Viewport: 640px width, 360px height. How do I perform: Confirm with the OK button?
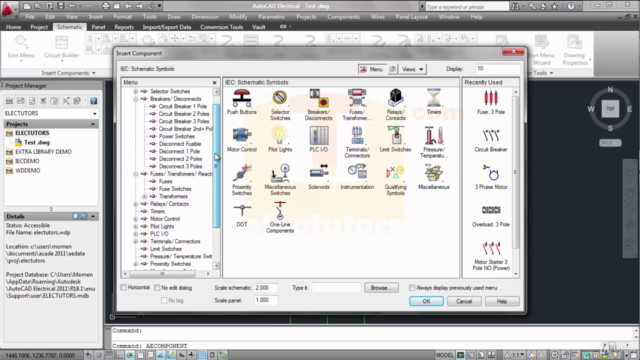point(426,301)
